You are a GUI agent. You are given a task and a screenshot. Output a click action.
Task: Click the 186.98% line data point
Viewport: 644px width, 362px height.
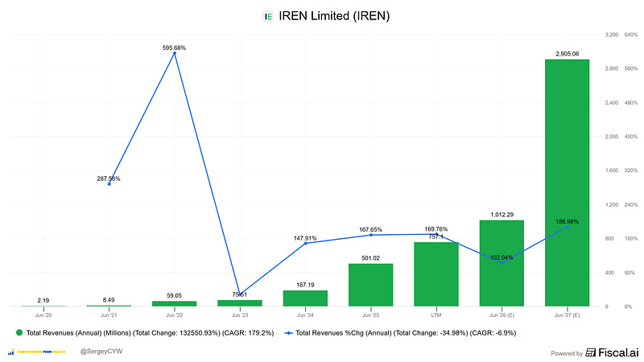568,227
